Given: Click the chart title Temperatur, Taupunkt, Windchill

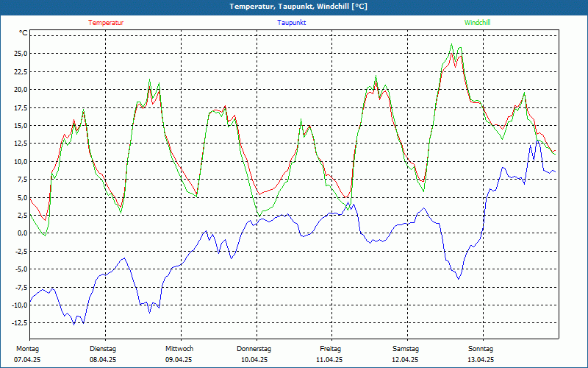Looking at the screenshot, I should (298, 7).
